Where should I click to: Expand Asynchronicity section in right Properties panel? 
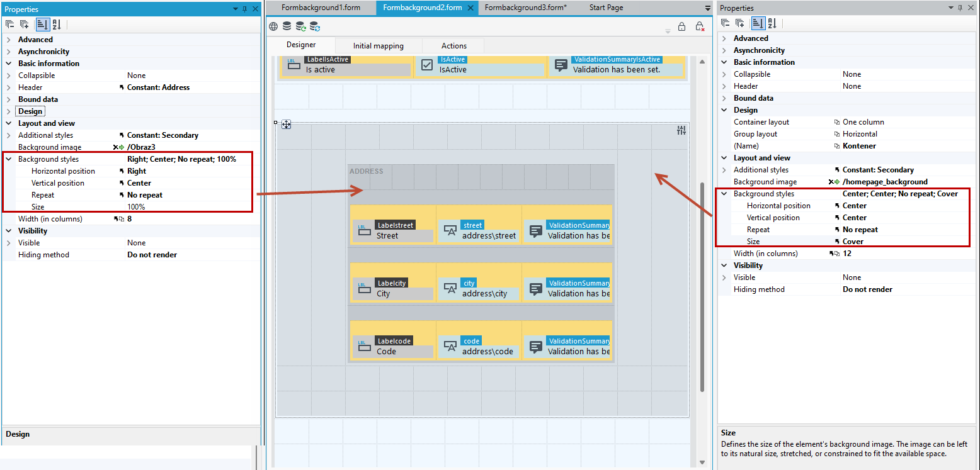724,50
